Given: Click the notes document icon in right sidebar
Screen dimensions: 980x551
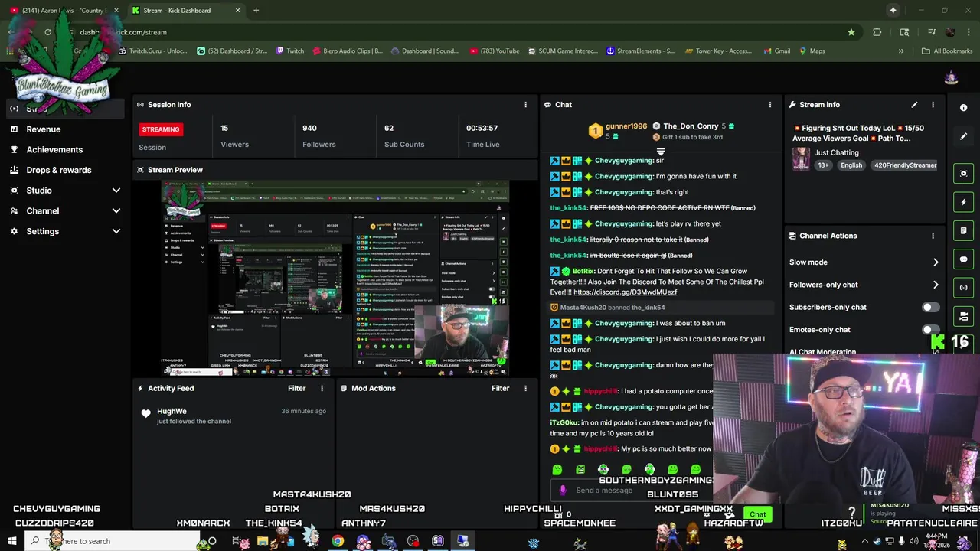Looking at the screenshot, I should pos(964,230).
